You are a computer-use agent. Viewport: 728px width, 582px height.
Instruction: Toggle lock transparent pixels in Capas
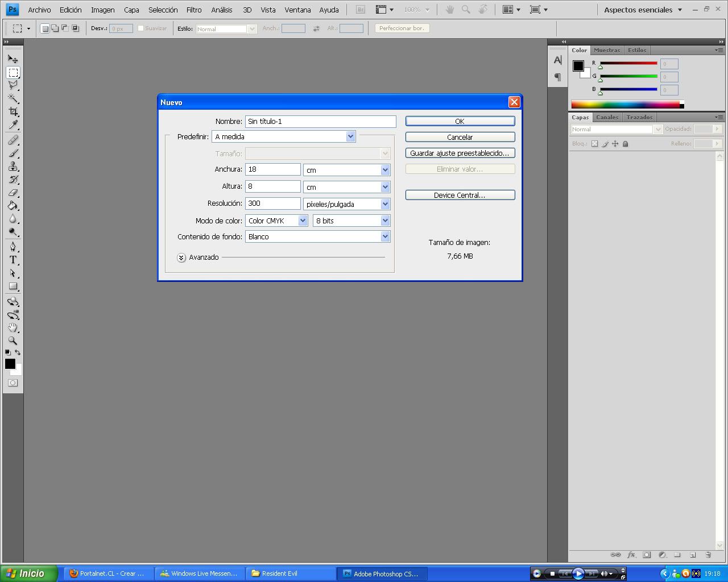(x=594, y=144)
